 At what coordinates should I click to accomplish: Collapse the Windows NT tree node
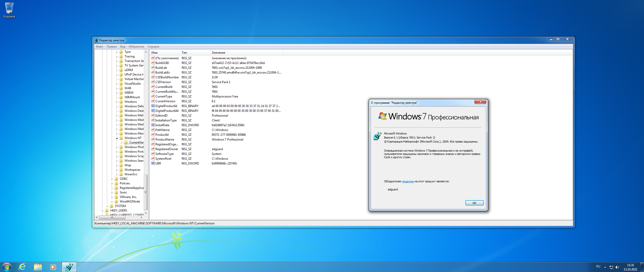point(117,138)
